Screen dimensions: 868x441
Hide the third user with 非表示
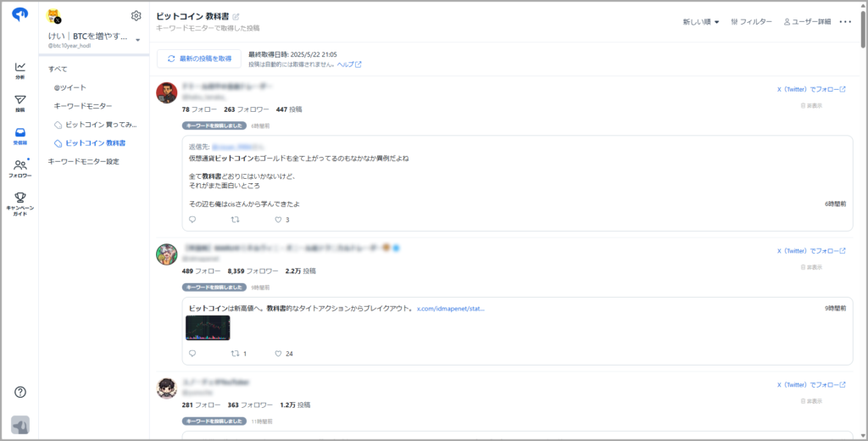point(811,401)
